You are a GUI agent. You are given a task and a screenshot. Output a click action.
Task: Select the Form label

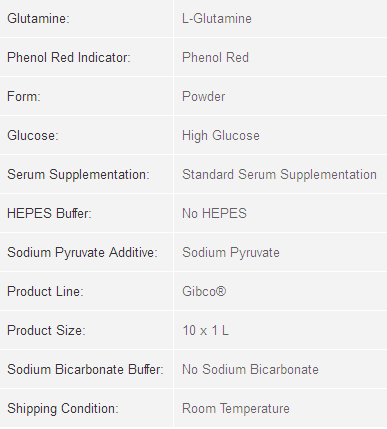click(x=24, y=96)
